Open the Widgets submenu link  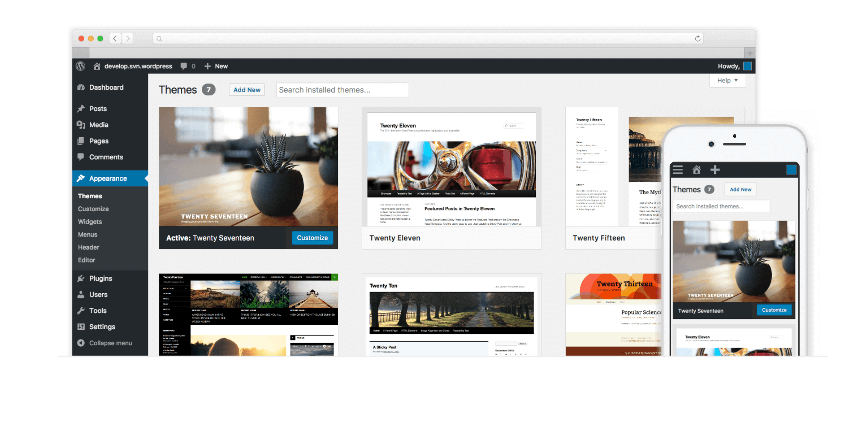pyautogui.click(x=90, y=221)
